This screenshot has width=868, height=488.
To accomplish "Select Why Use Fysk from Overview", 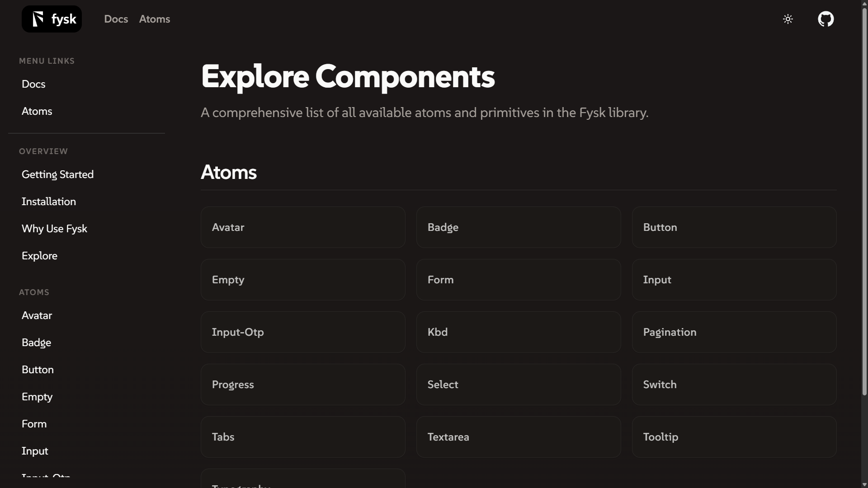I will tap(54, 228).
